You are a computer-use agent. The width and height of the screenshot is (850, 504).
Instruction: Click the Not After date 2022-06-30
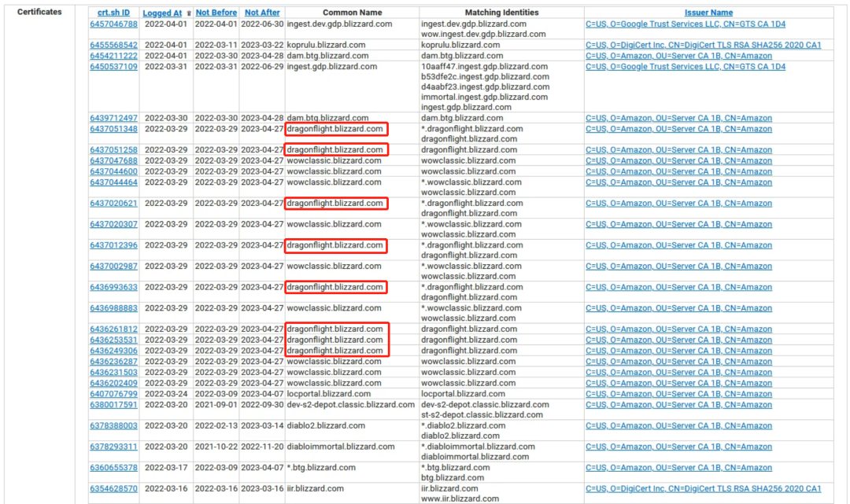(262, 24)
